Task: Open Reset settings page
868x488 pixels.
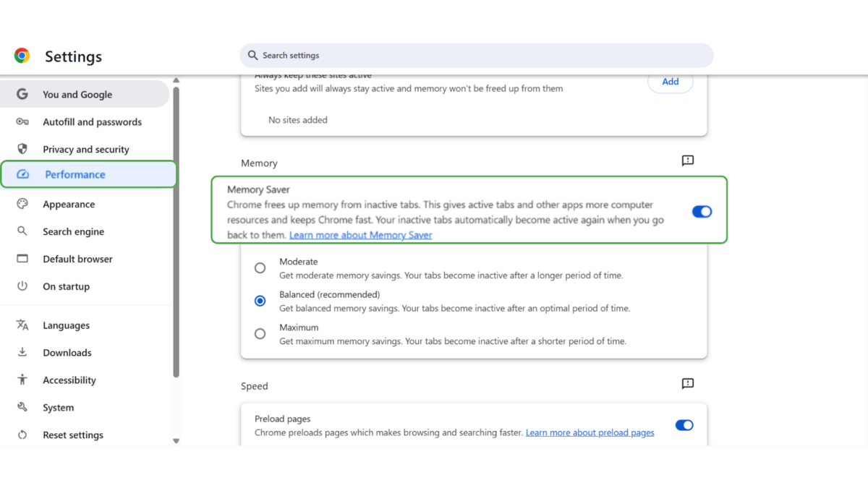Action: click(x=85, y=435)
